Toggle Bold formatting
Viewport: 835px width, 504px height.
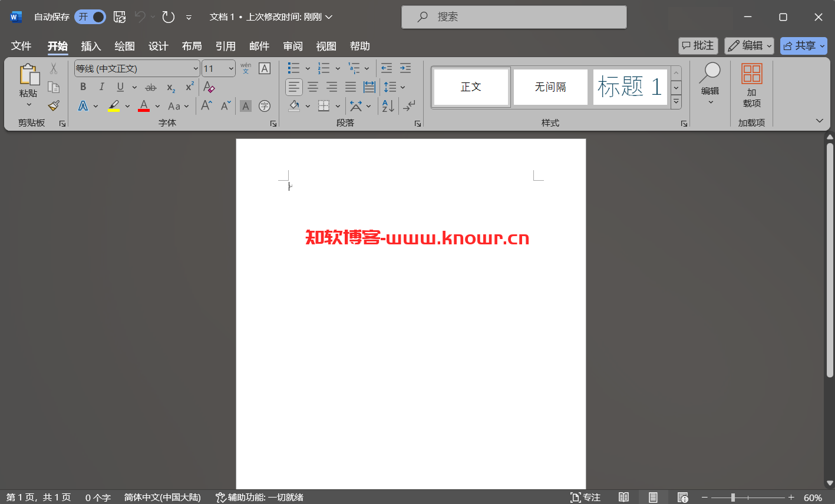click(x=83, y=87)
